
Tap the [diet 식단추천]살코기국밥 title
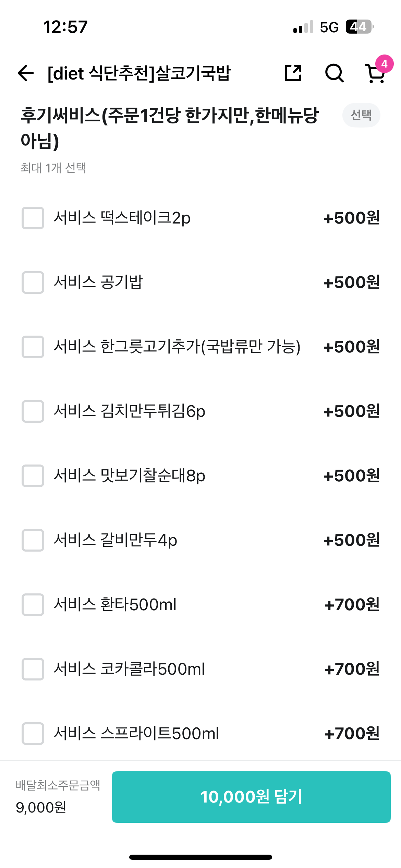coord(139,73)
